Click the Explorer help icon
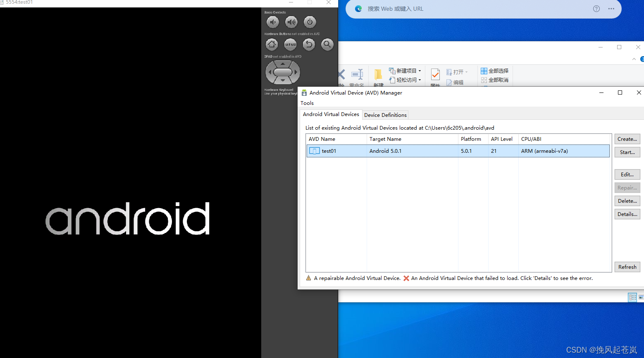The image size is (644, 358). [x=642, y=59]
